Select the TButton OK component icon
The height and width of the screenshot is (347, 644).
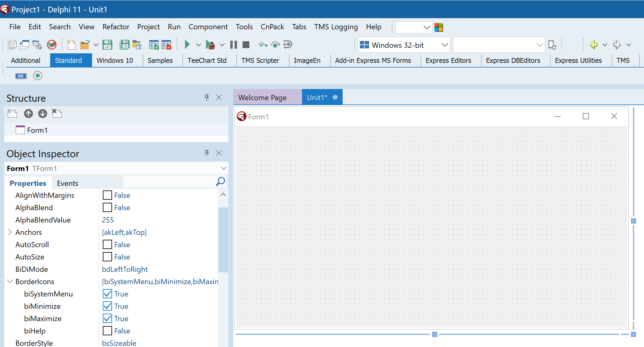[x=21, y=76]
